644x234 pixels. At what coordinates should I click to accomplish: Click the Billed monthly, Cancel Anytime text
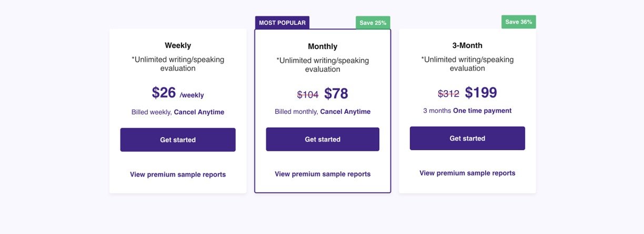click(x=323, y=112)
